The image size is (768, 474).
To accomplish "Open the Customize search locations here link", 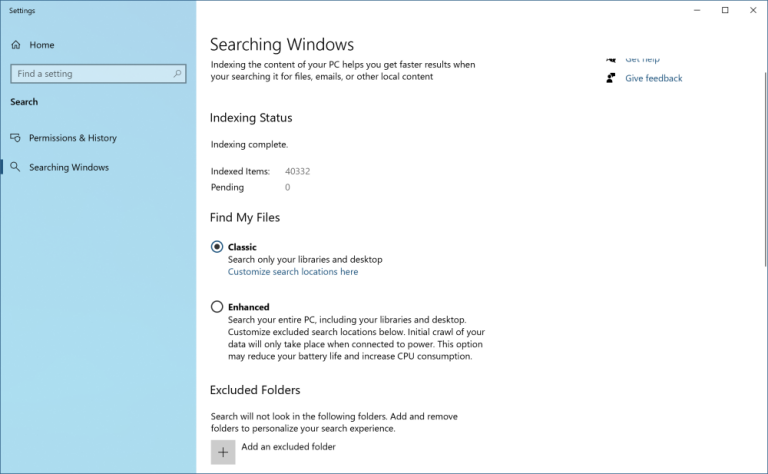I will 292,272.
